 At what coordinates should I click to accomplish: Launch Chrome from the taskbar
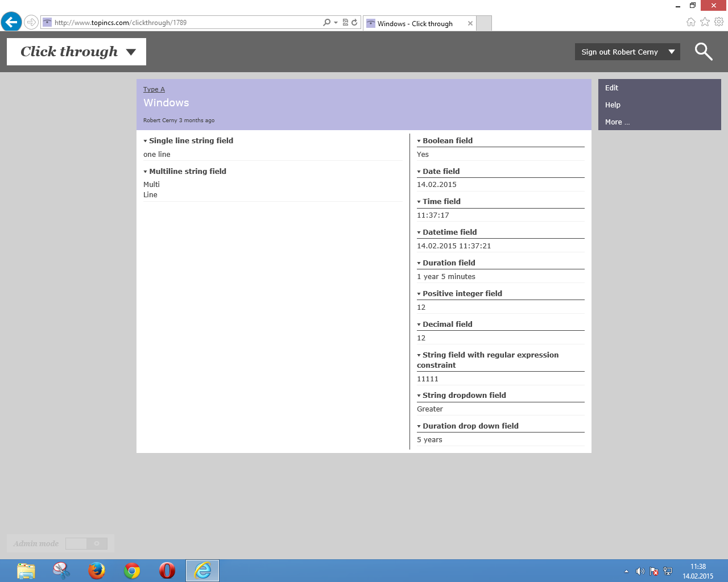pyautogui.click(x=132, y=570)
